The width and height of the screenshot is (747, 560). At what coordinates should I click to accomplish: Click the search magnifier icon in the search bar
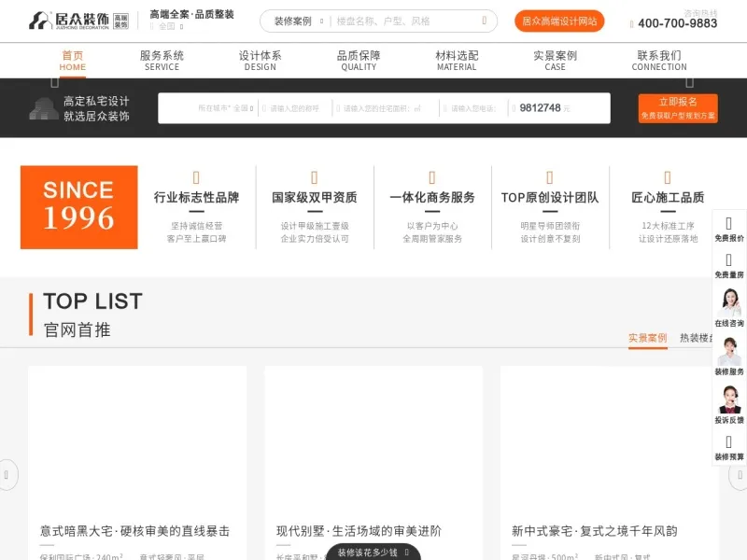point(485,21)
